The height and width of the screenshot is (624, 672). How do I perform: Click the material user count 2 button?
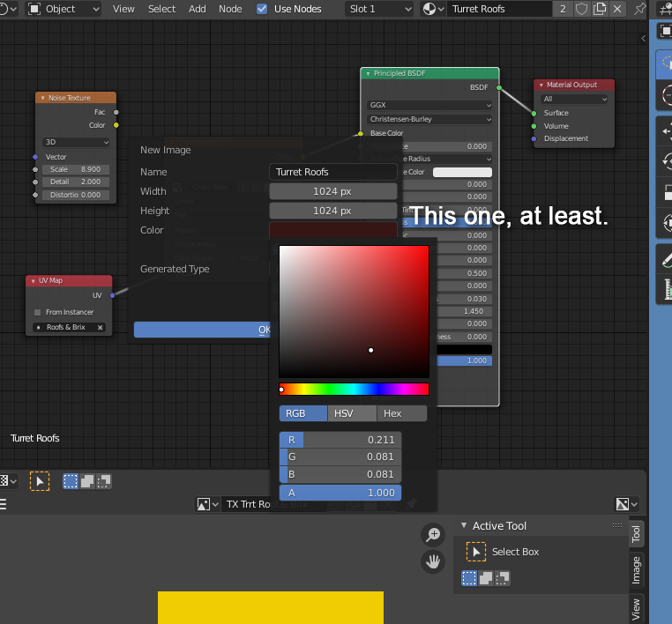point(563,9)
